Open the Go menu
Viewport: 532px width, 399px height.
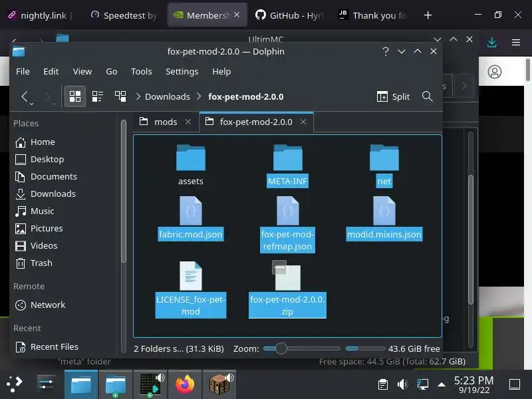click(x=112, y=72)
